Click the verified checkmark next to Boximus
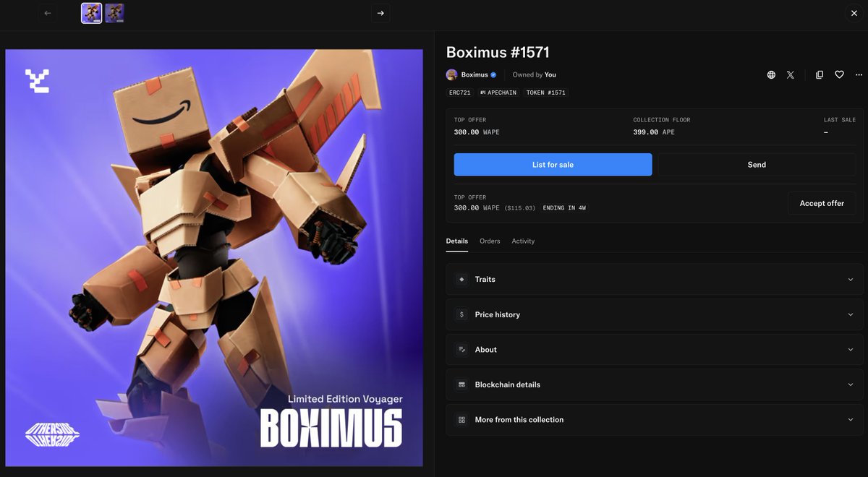Viewport: 868px width, 477px height. point(493,74)
